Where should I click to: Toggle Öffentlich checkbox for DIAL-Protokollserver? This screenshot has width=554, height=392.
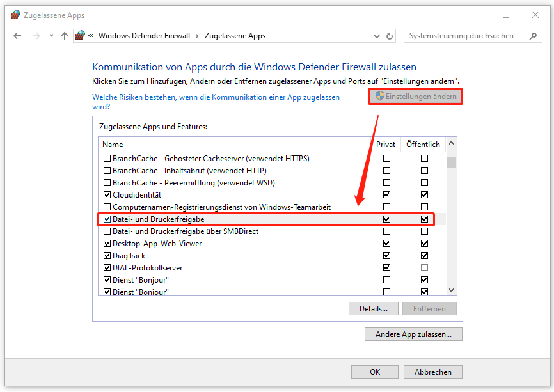click(x=424, y=268)
